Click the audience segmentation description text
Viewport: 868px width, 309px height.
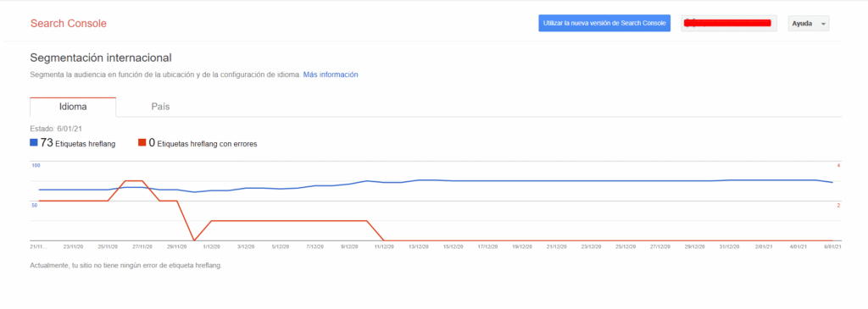coord(165,74)
